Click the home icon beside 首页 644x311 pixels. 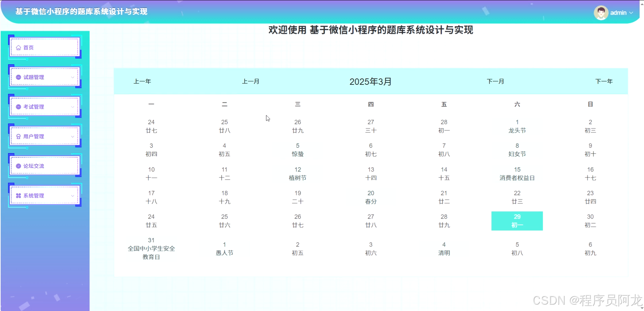click(18, 48)
